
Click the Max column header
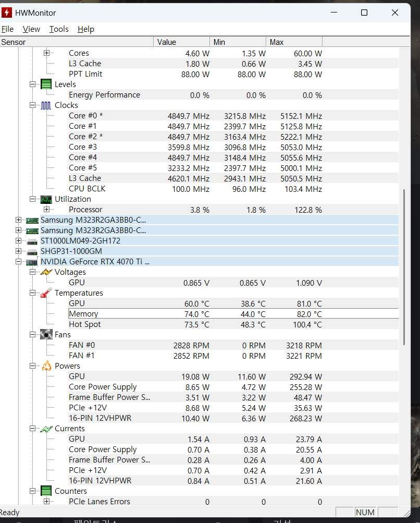pyautogui.click(x=294, y=42)
